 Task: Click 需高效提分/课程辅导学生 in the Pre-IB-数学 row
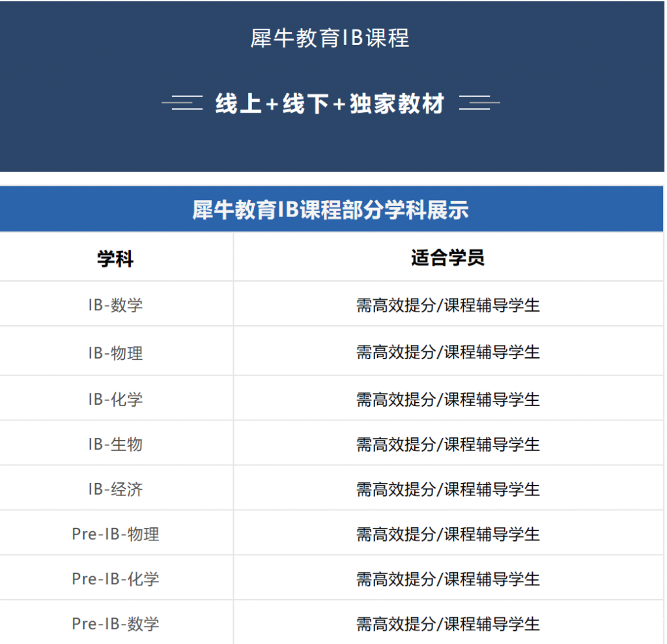pyautogui.click(x=448, y=624)
